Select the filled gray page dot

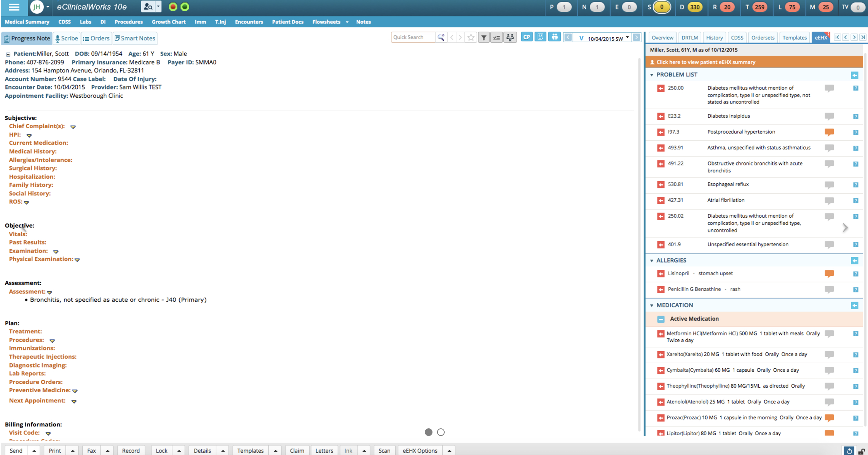(429, 432)
